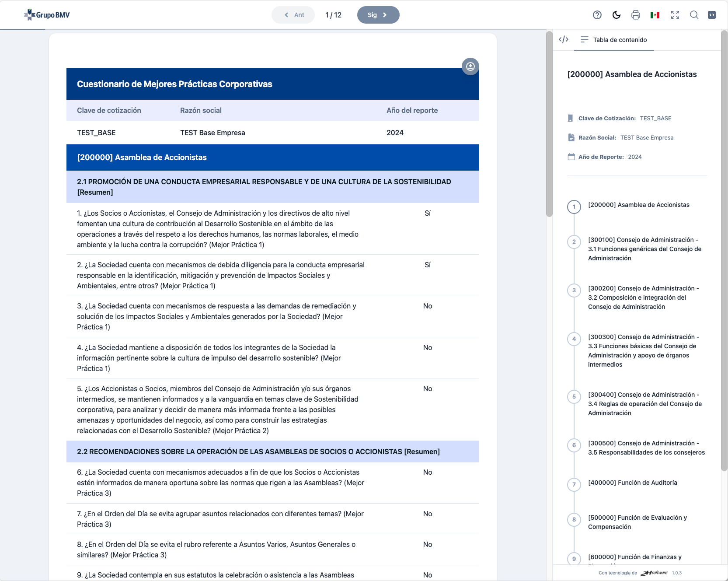Screen dimensions: 728x581
Task: Enter fullscreen with the expand arrows icon
Action: click(675, 14)
